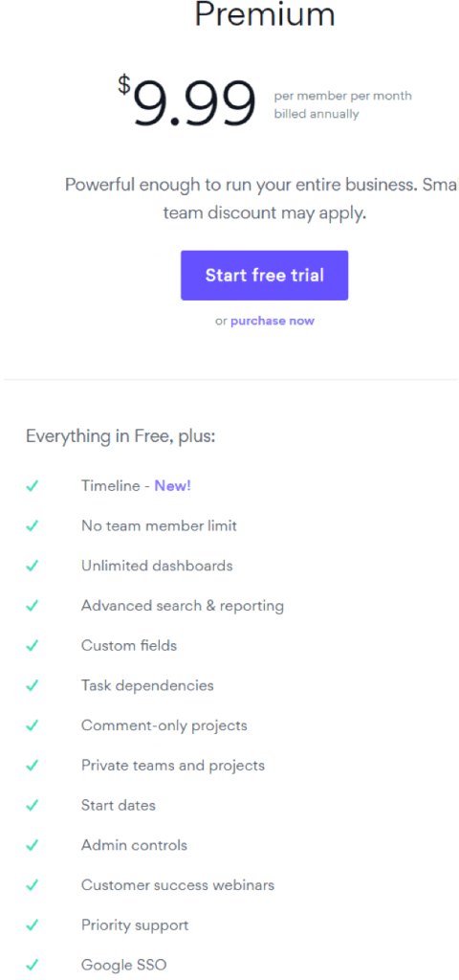Click the Everything in Free, plus heading
Viewport: 459px width, 980px height.
point(120,436)
